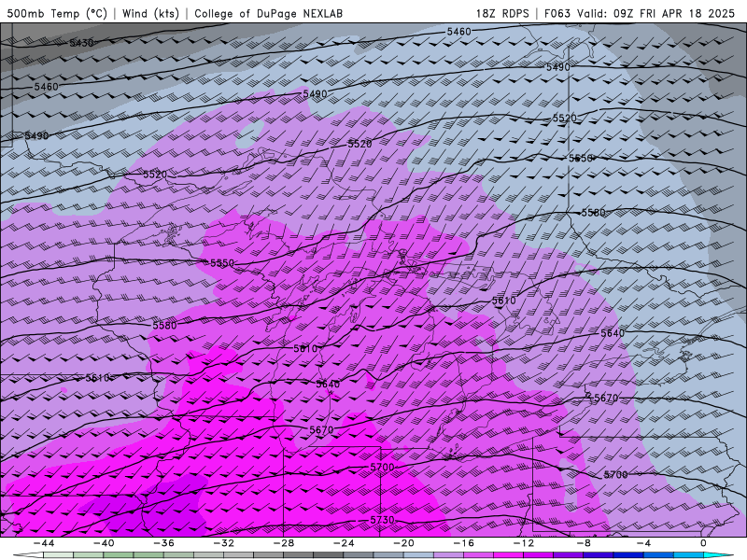This screenshot has height=560, width=747.
Task: Click the -4 colorbar tick label
Action: (x=643, y=543)
